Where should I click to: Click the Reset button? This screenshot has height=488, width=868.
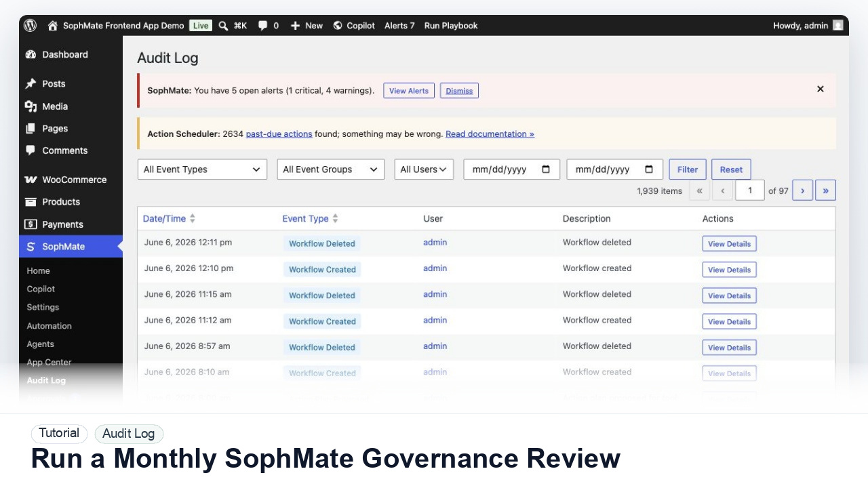(731, 169)
